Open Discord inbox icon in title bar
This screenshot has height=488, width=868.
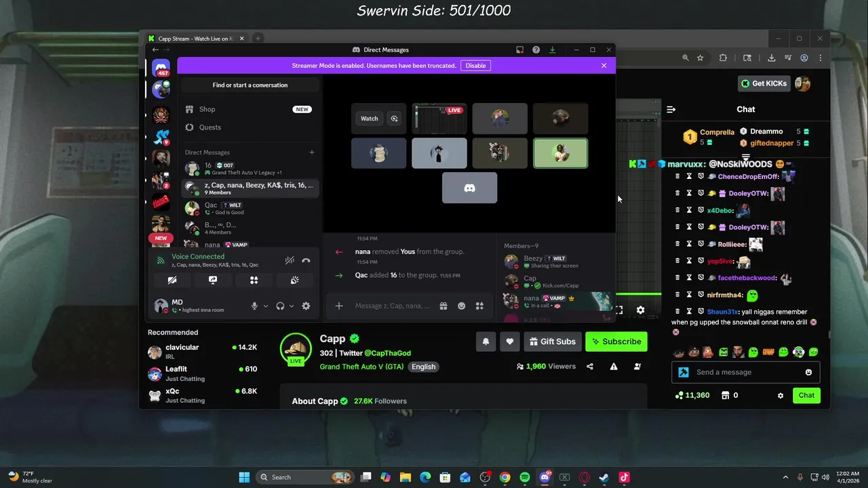point(520,49)
